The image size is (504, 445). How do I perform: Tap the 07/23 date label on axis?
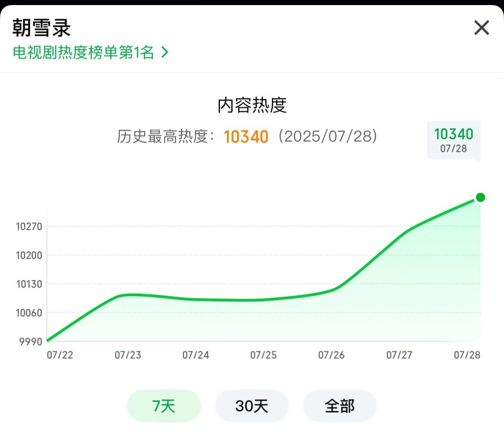tap(128, 355)
